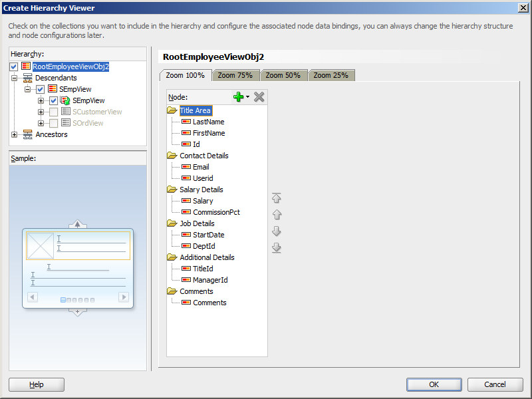Click the sample card next arrow button
The image size is (532, 399).
[x=124, y=297]
